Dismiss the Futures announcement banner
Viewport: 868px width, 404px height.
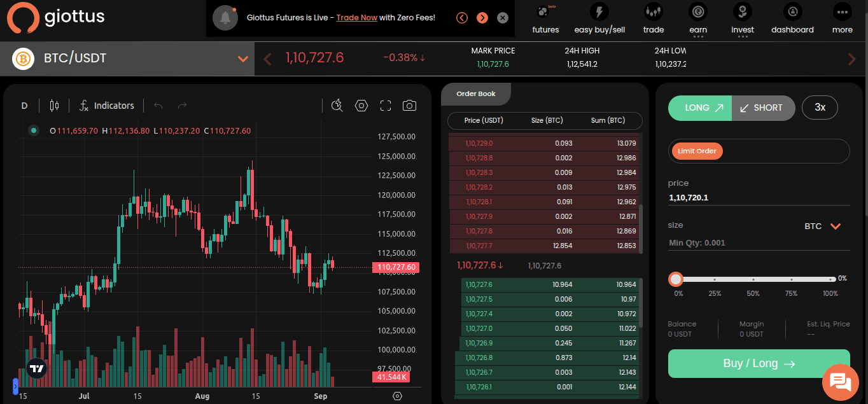(x=503, y=18)
